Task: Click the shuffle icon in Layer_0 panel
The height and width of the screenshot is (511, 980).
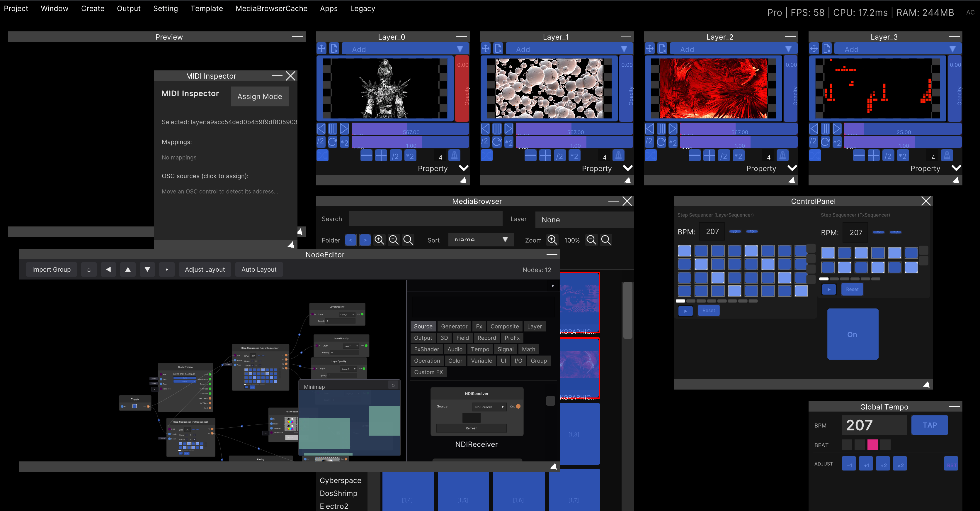Action: [x=322, y=156]
